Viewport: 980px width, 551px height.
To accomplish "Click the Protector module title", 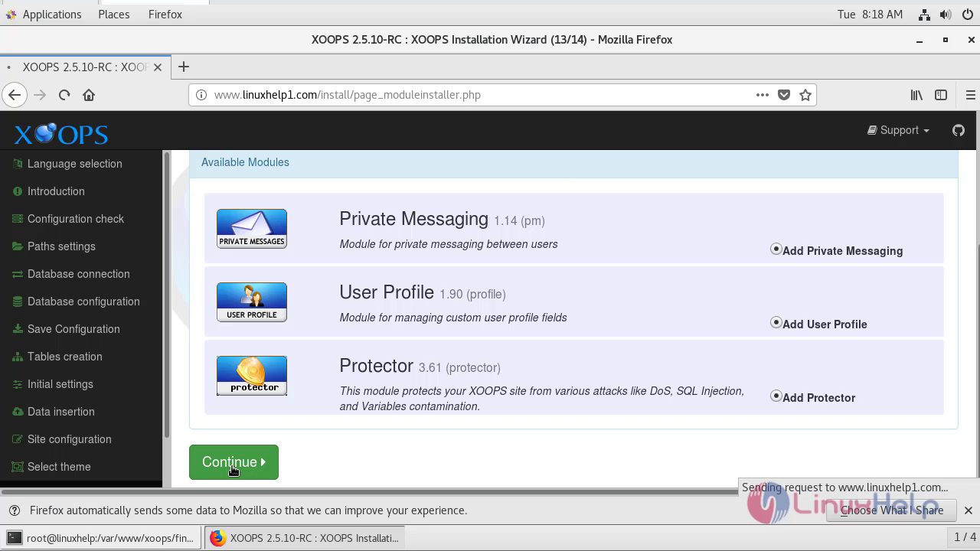I will pos(376,366).
